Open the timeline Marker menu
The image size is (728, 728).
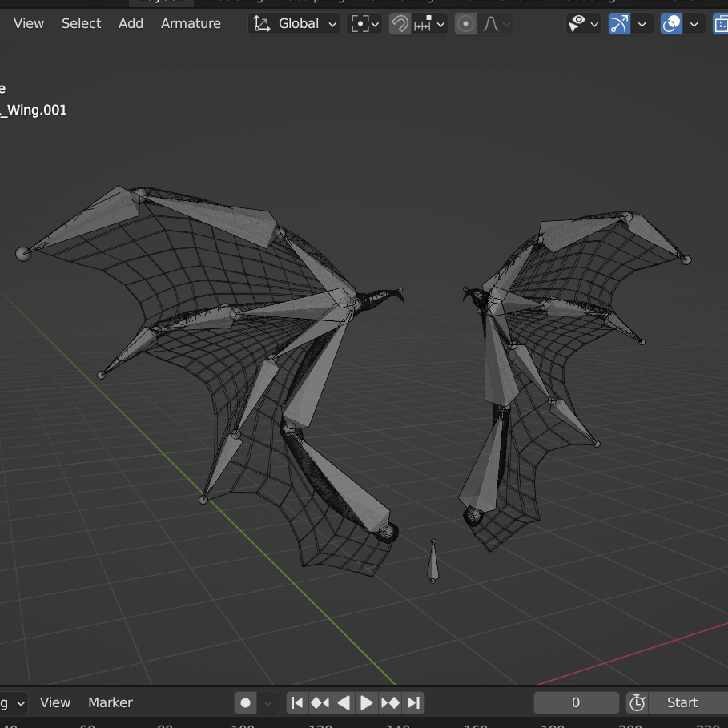tap(111, 702)
